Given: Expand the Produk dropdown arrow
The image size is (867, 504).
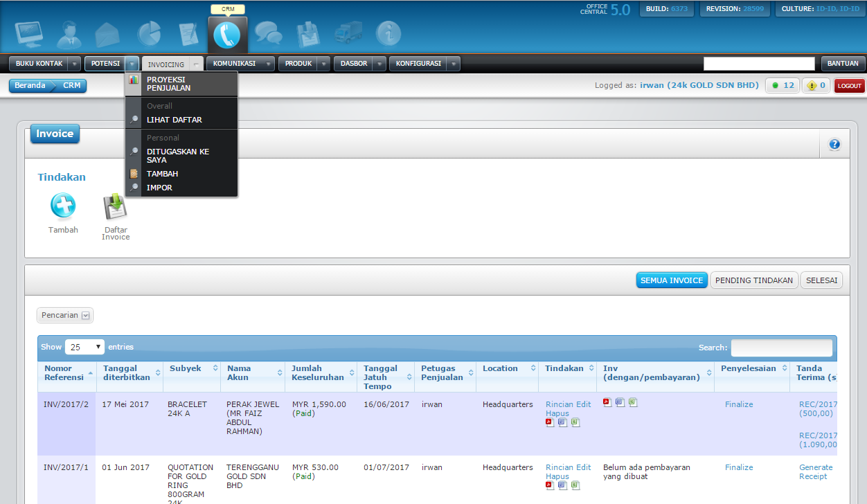Looking at the screenshot, I should pyautogui.click(x=325, y=64).
